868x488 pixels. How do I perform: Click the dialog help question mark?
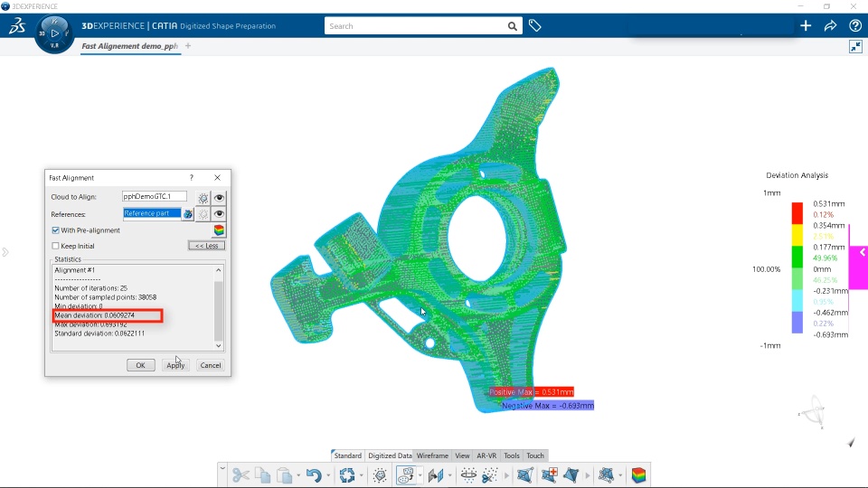pos(192,178)
